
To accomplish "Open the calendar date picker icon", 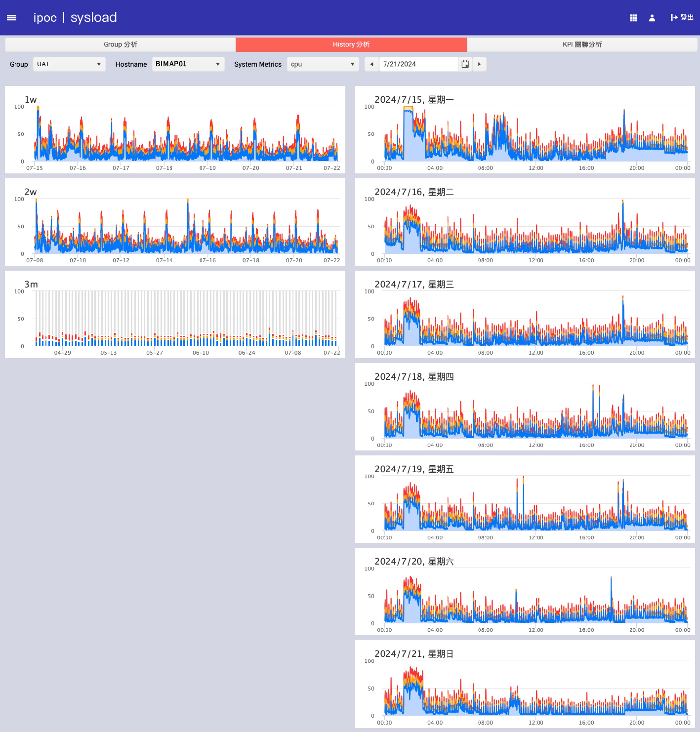I will pyautogui.click(x=465, y=64).
